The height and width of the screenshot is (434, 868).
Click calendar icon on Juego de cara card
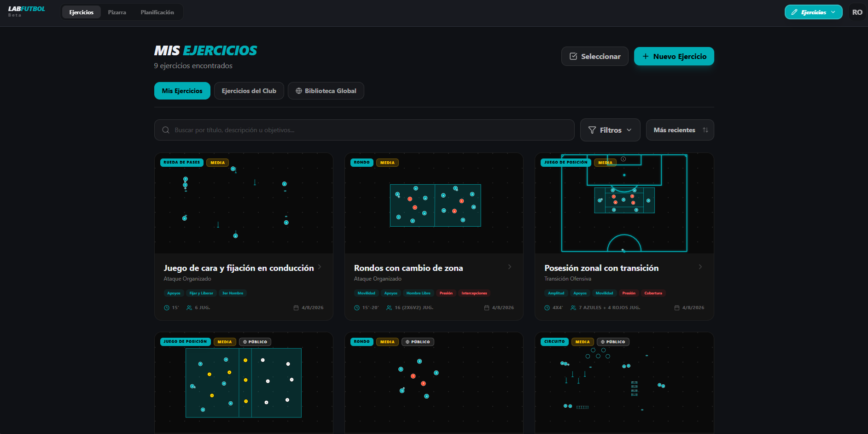pyautogui.click(x=296, y=308)
